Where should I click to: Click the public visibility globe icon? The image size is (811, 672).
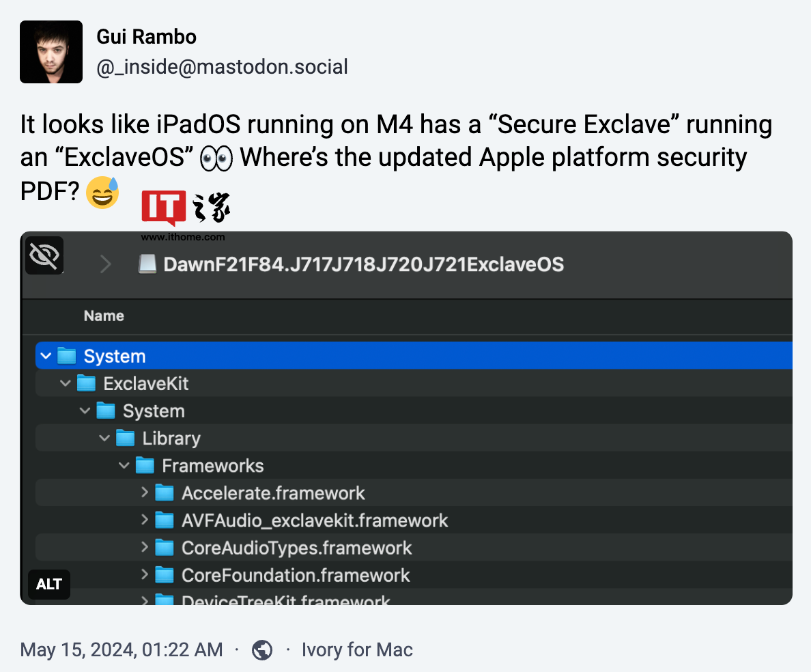click(x=262, y=649)
